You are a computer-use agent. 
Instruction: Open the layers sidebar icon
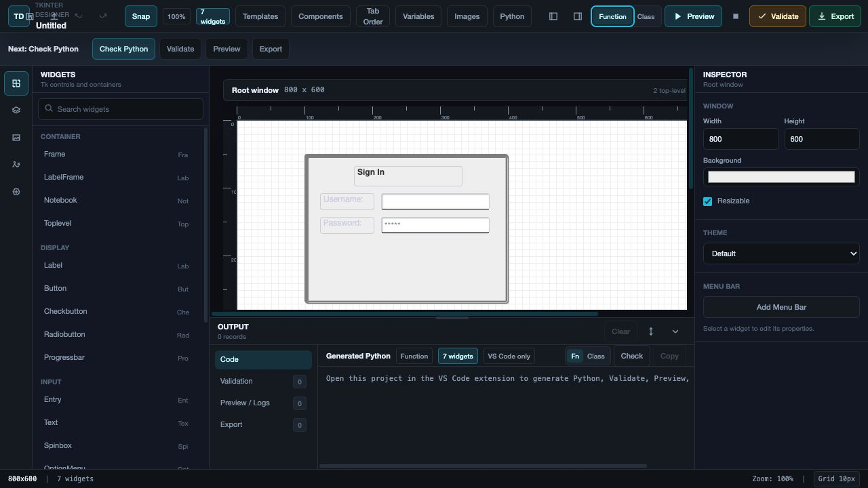point(16,110)
